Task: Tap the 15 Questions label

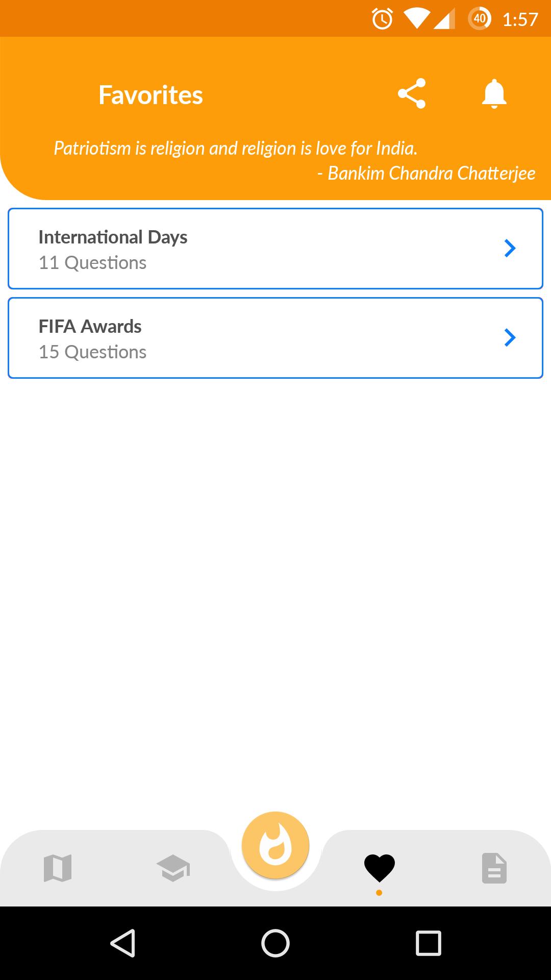Action: point(92,352)
